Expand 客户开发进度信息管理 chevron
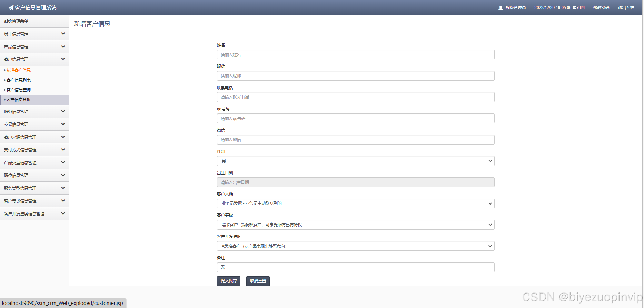The height and width of the screenshot is (308, 644). point(63,213)
